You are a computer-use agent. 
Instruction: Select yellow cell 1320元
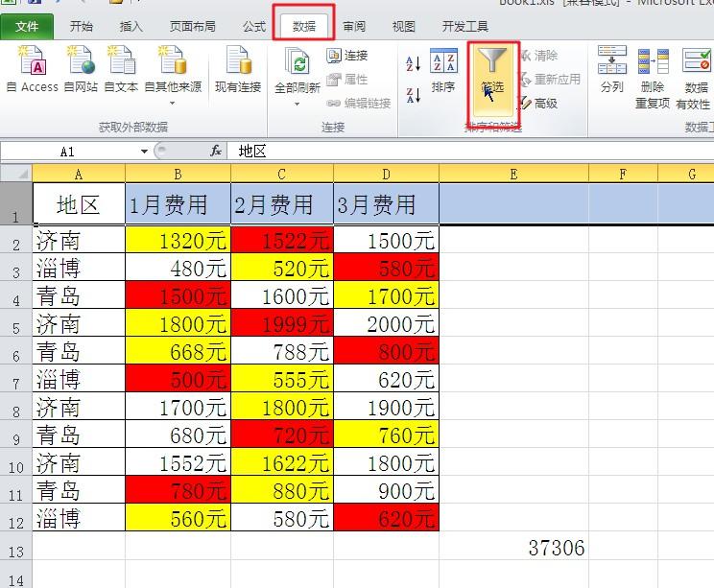pos(178,240)
